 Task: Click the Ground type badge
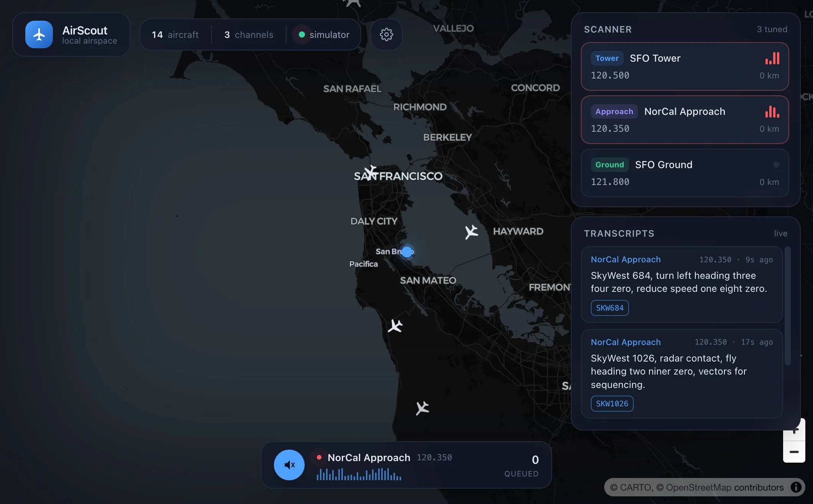tap(610, 165)
